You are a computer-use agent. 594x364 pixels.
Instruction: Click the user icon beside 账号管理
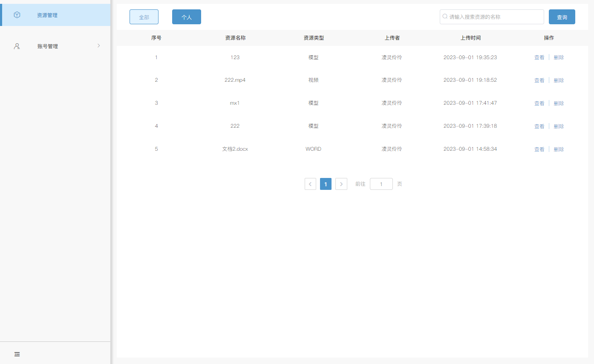pos(17,46)
